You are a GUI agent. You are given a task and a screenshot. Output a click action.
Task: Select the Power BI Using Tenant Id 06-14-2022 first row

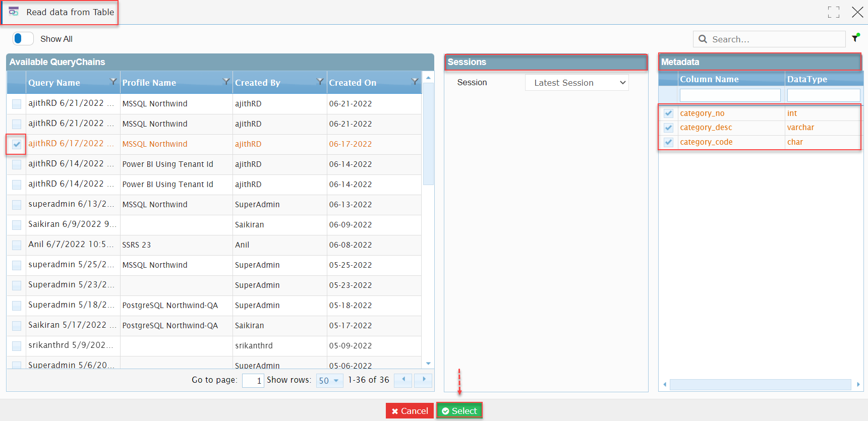pyautogui.click(x=214, y=164)
